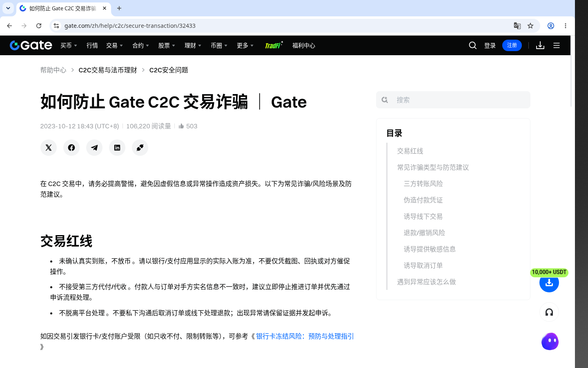This screenshot has width=588, height=368.
Task: Expand the 币圈 nav menu
Action: click(x=219, y=45)
